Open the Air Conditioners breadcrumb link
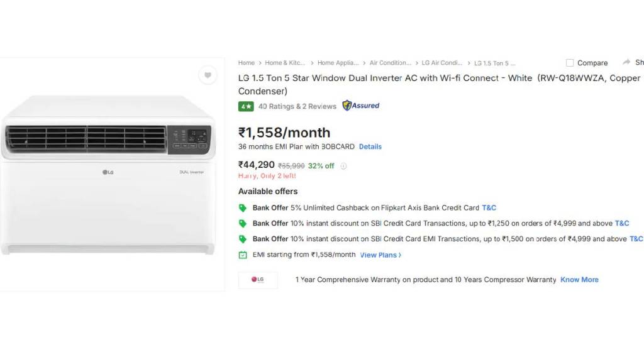Screen dimensions: 644x362 [390, 63]
